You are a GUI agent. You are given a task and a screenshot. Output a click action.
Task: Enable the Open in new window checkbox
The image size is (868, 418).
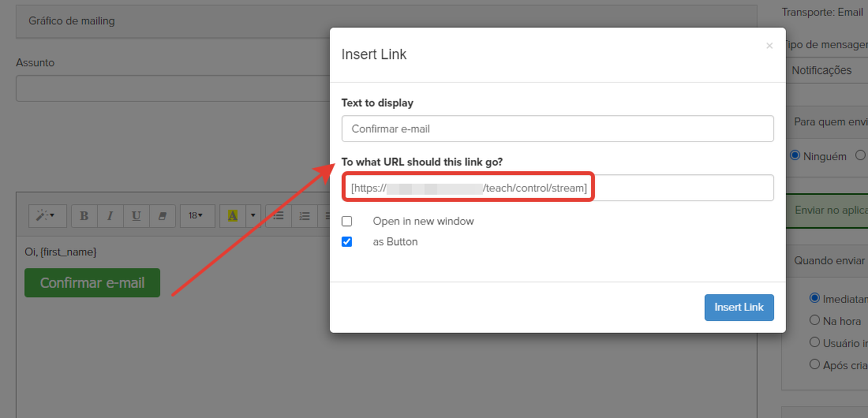tap(347, 222)
